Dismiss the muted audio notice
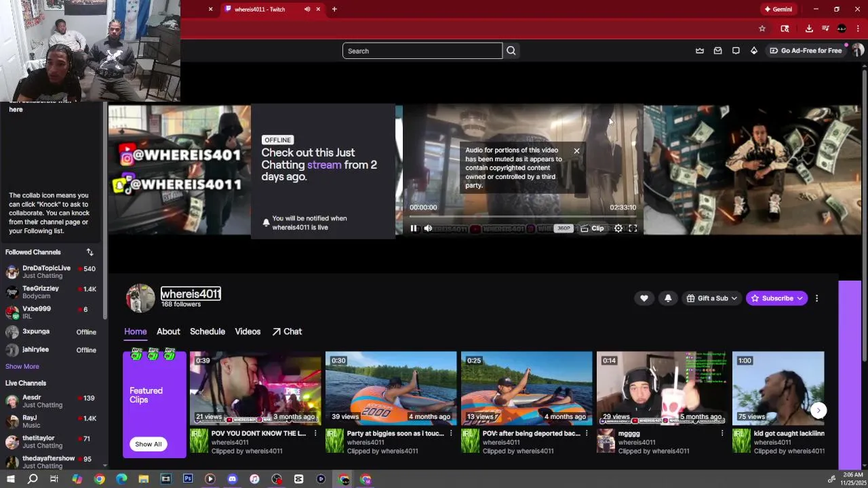 coord(576,150)
